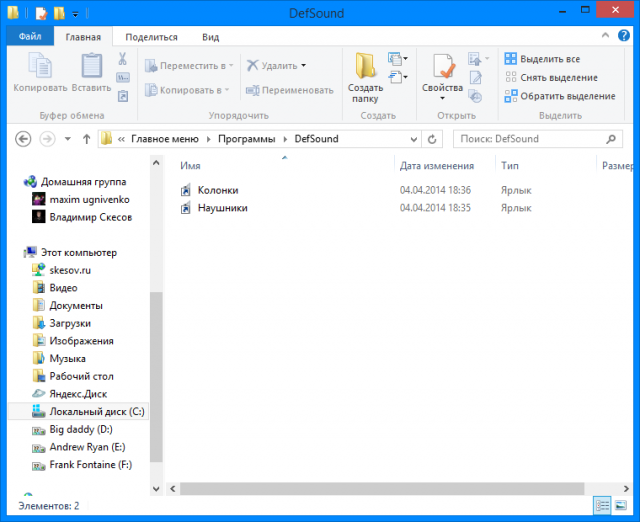The width and height of the screenshot is (640, 522).
Task: Click the Переименовать button
Action: (x=290, y=90)
